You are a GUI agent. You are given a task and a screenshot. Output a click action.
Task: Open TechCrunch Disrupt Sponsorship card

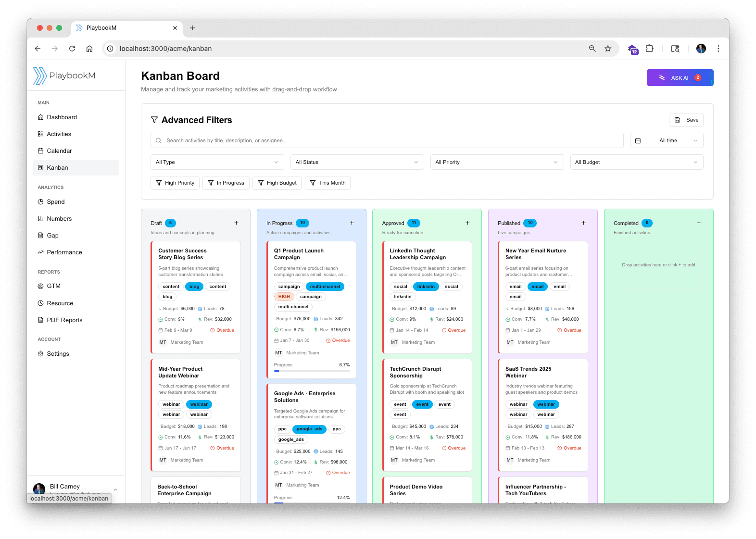tap(427, 415)
